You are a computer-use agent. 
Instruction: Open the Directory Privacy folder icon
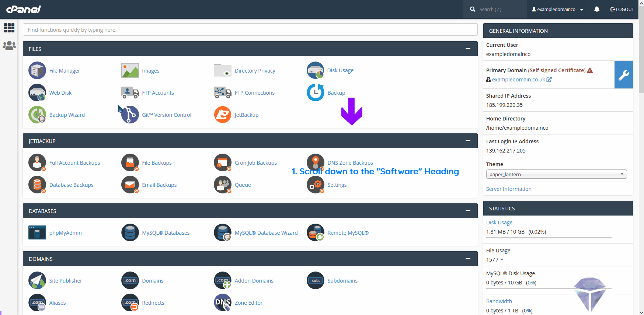click(223, 70)
